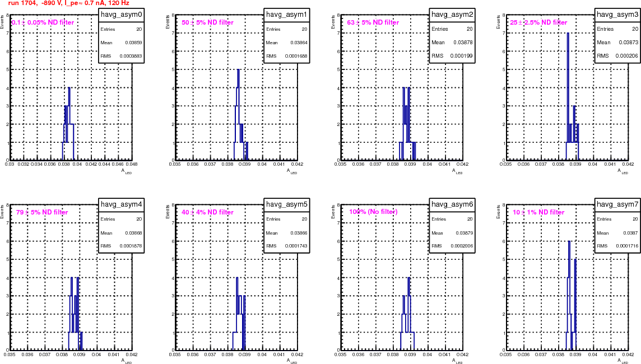
Task: Click the 4-event peak in the No filter histogram
Action: click(x=409, y=314)
